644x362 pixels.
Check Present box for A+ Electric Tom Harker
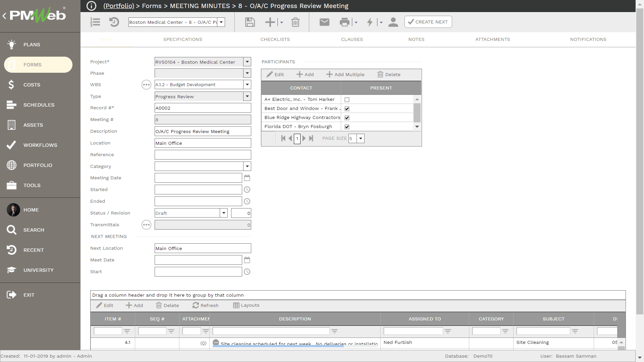(347, 100)
